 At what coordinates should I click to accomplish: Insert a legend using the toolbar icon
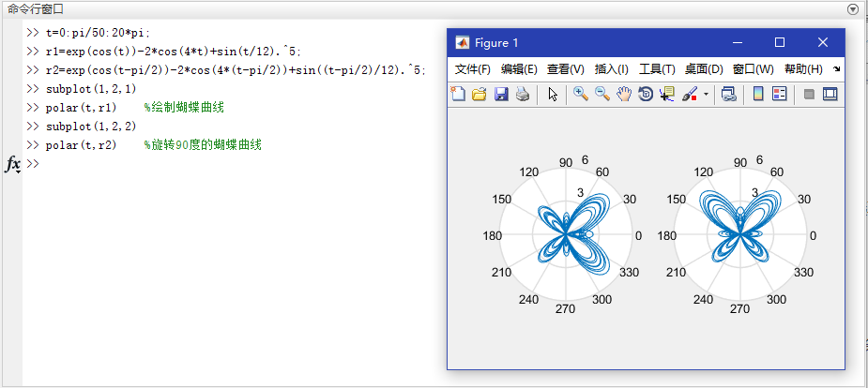[x=780, y=94]
